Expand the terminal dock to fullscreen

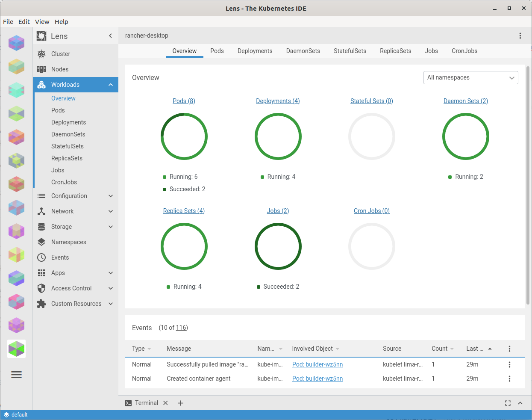[x=508, y=403]
